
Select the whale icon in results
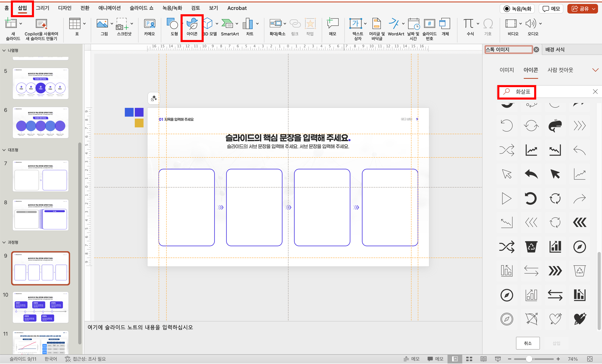tap(555, 126)
